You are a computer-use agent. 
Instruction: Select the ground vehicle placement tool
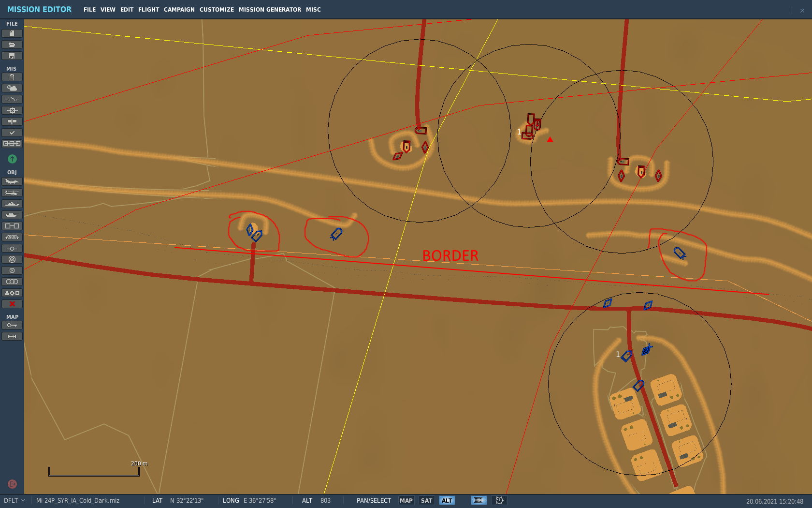(12, 215)
